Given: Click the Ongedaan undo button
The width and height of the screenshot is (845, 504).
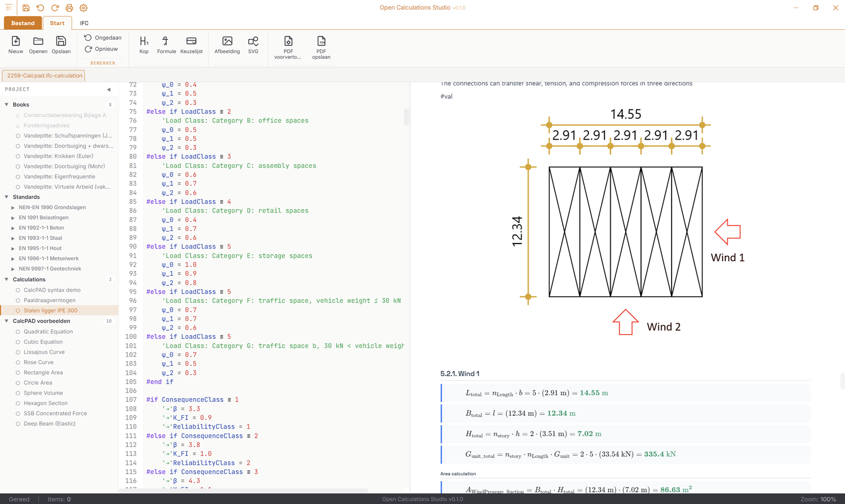Looking at the screenshot, I should (x=103, y=38).
